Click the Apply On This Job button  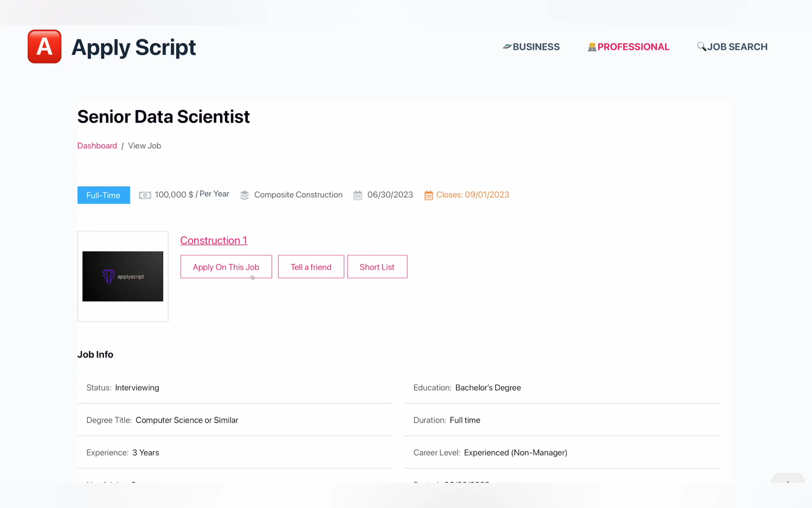(x=226, y=267)
